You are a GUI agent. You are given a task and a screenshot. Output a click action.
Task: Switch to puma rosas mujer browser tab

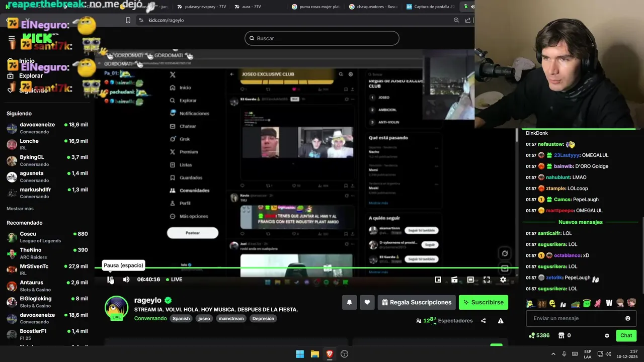click(x=316, y=7)
